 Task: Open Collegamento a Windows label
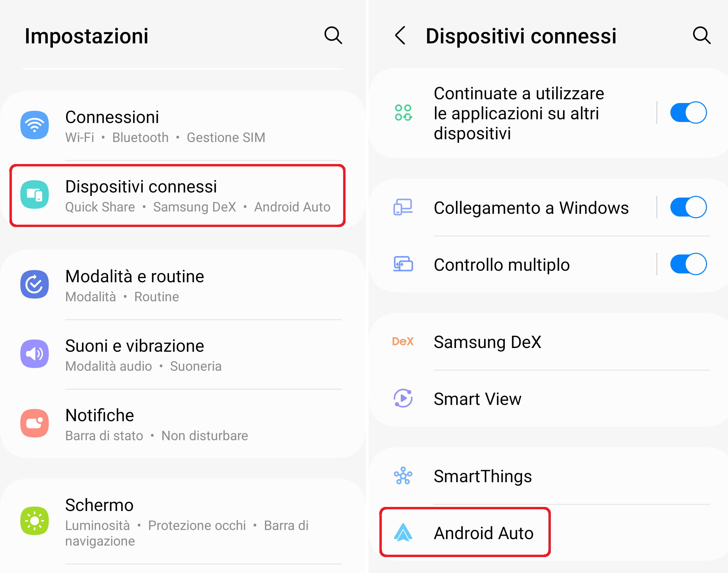click(x=531, y=208)
